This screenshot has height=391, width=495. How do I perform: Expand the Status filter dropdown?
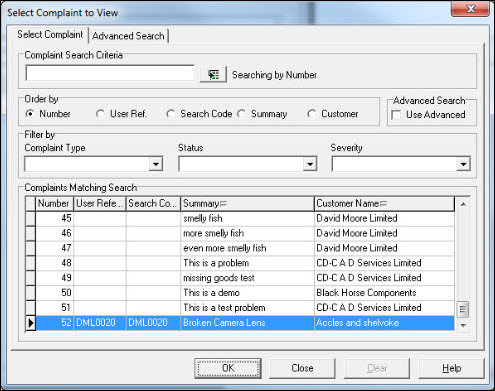(310, 164)
